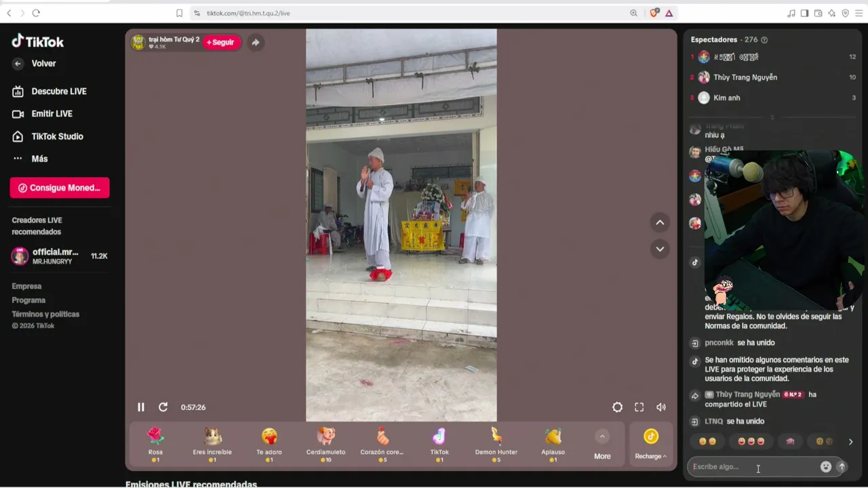The width and height of the screenshot is (868, 488).
Task: Send the two-emoji quick reaction
Action: point(707,442)
